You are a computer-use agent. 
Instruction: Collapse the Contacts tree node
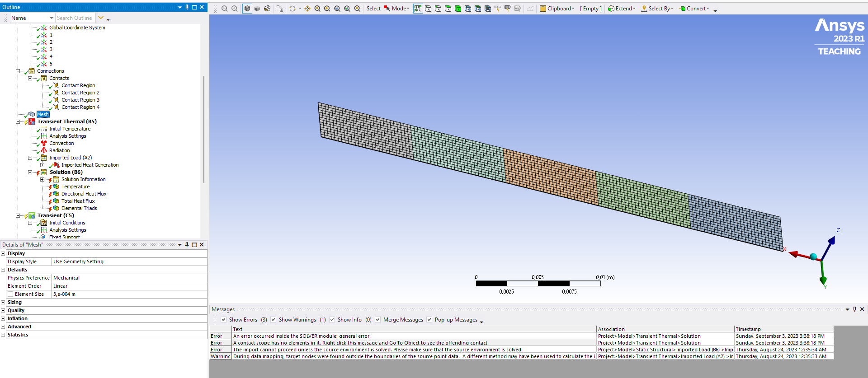pyautogui.click(x=30, y=78)
